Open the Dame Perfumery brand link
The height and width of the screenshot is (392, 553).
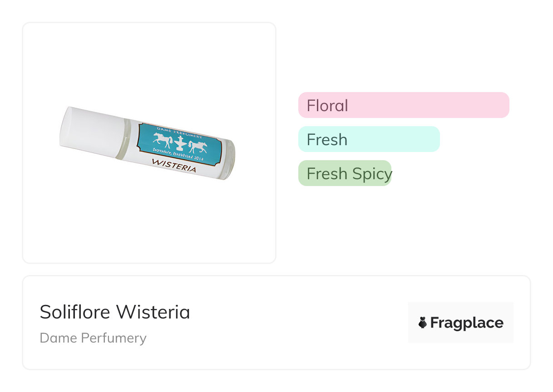93,338
